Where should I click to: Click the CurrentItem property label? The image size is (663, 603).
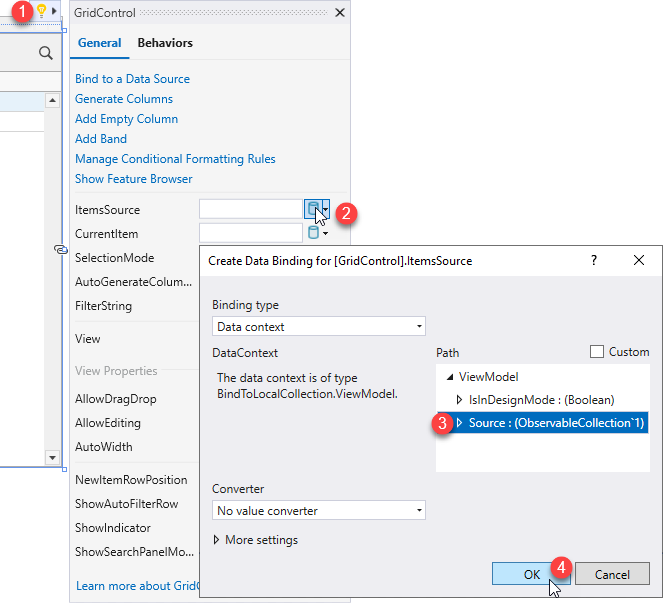[106, 234]
